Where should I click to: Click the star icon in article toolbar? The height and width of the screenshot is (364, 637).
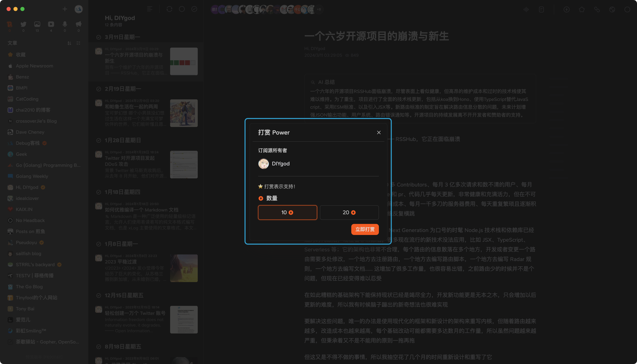tap(581, 9)
